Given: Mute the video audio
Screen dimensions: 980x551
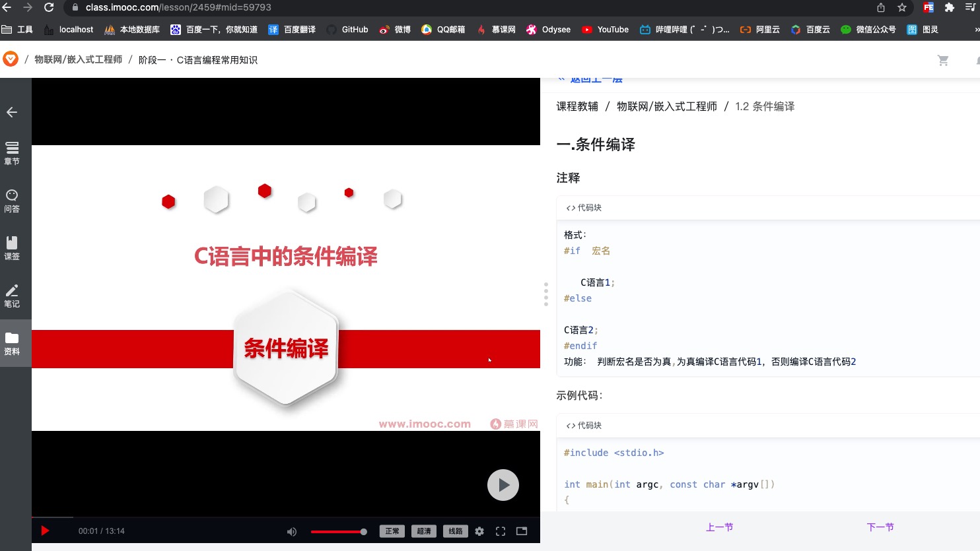Looking at the screenshot, I should pos(292,531).
